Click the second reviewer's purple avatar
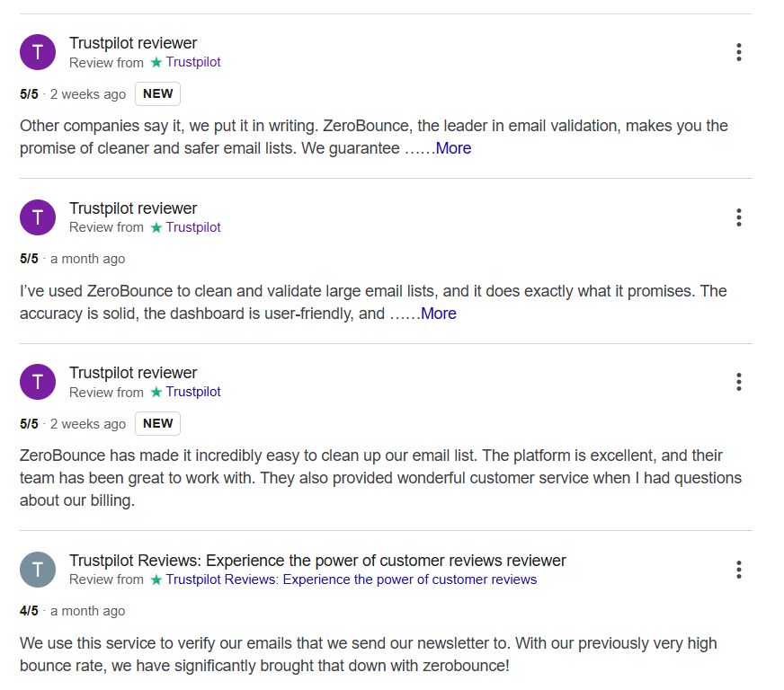 click(x=37, y=217)
